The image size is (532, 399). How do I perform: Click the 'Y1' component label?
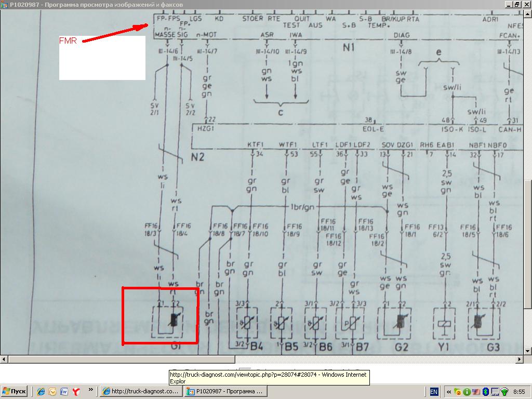[x=444, y=347]
